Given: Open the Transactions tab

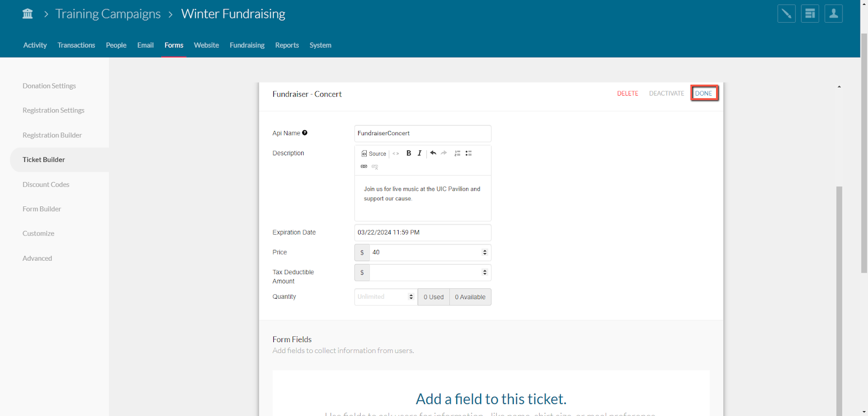Looking at the screenshot, I should [76, 45].
